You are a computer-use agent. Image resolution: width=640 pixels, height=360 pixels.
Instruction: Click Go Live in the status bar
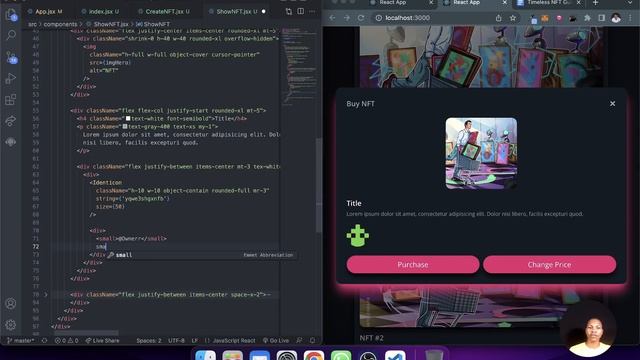click(276, 340)
